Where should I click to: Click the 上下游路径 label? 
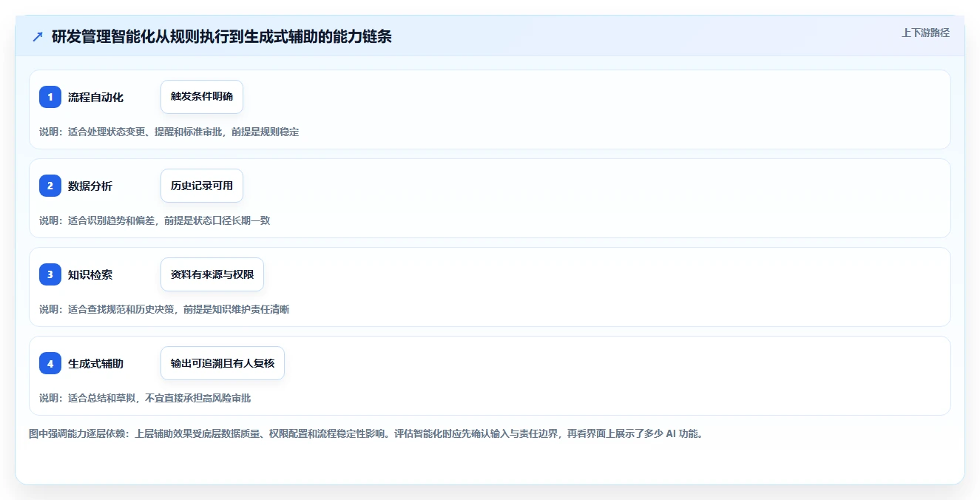tap(925, 33)
